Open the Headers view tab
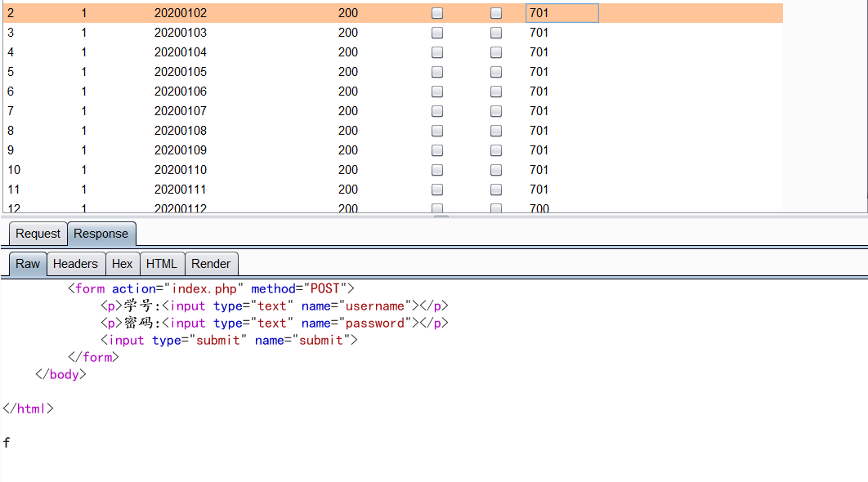 click(x=75, y=264)
